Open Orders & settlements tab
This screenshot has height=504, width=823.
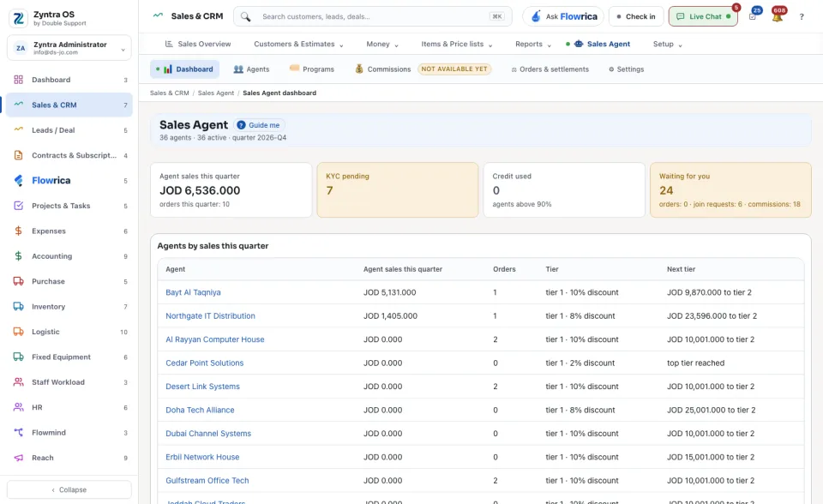click(550, 69)
